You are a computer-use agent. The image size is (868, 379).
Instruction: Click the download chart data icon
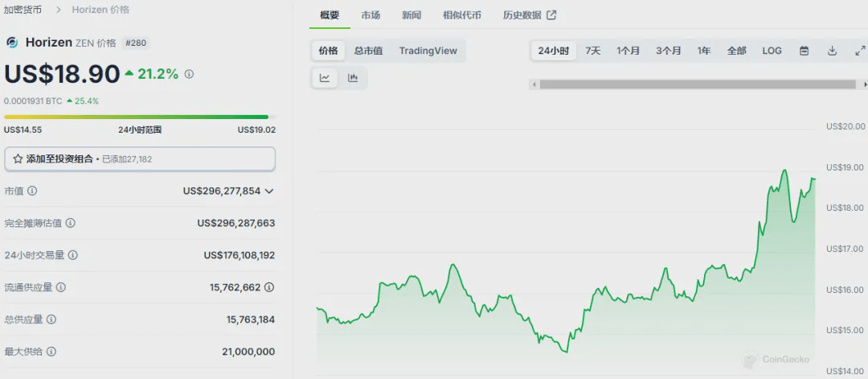click(x=832, y=51)
